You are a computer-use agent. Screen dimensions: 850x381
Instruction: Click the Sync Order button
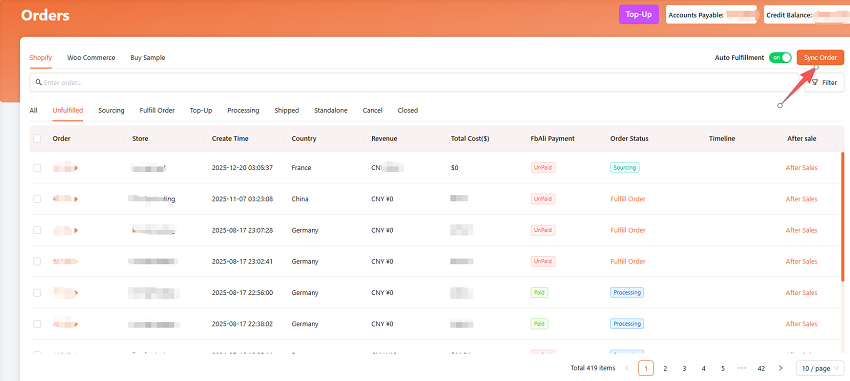pyautogui.click(x=820, y=57)
